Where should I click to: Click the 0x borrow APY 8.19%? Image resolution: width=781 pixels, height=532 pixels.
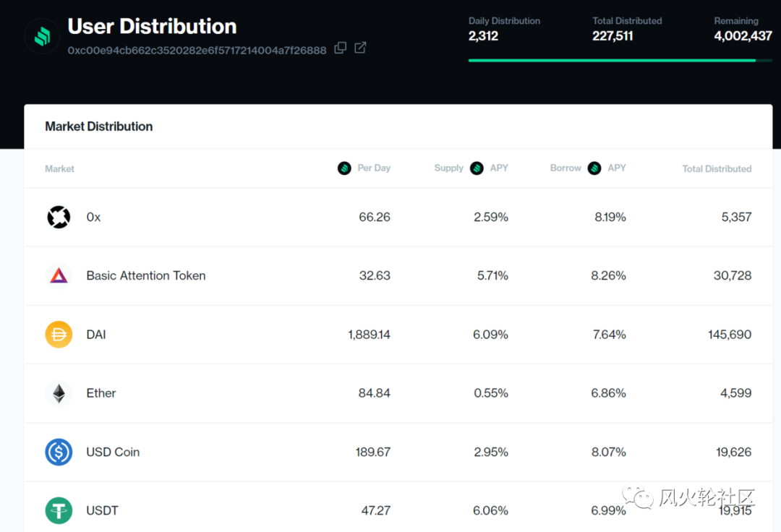click(610, 217)
